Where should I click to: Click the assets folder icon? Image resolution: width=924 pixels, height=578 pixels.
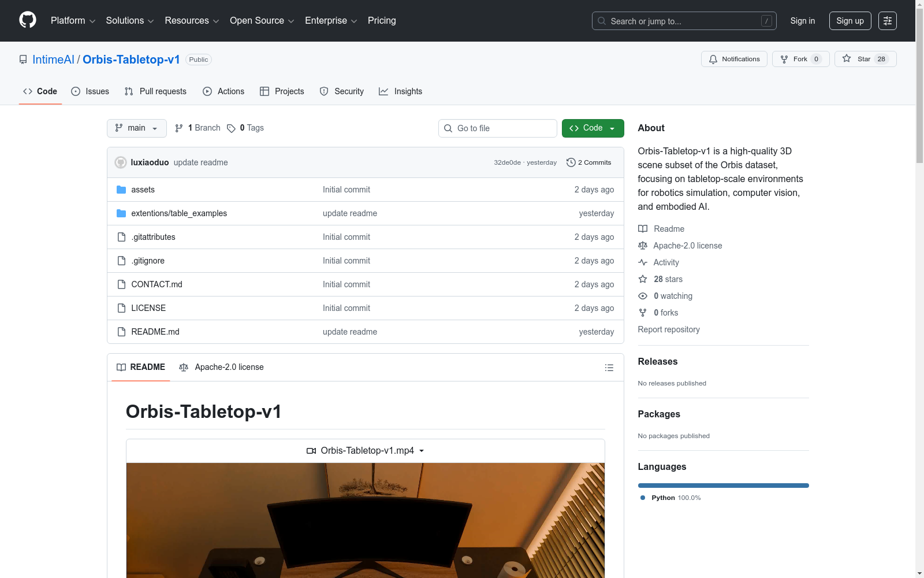(x=121, y=190)
